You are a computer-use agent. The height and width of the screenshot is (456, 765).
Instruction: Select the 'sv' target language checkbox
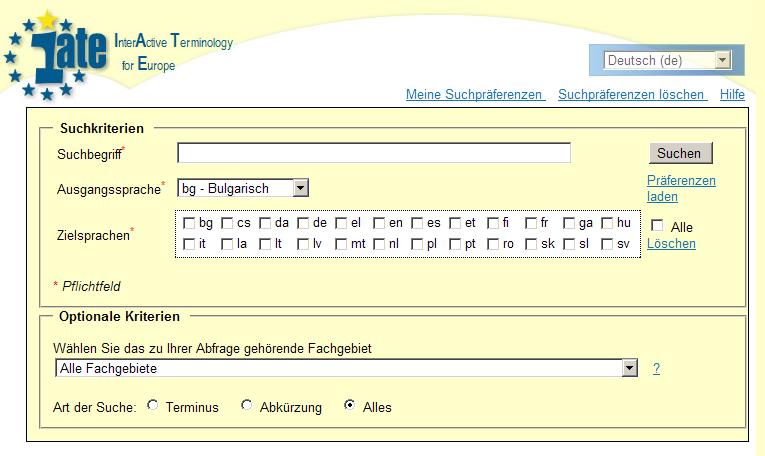(x=607, y=244)
